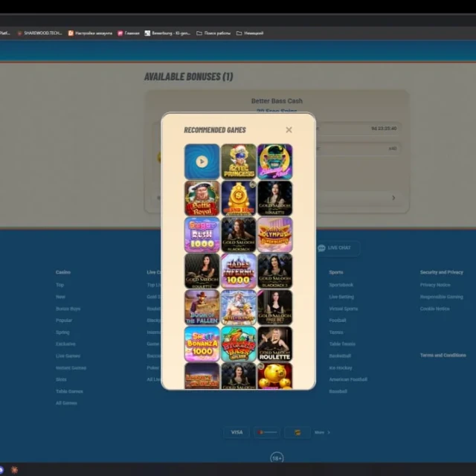Go to Top casino games
The image size is (476, 476).
point(59,285)
